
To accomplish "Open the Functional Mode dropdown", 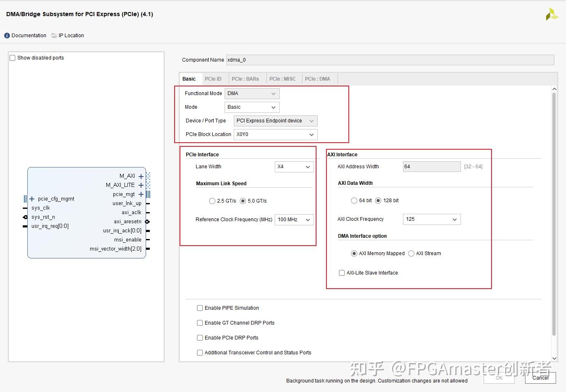I will 273,93.
